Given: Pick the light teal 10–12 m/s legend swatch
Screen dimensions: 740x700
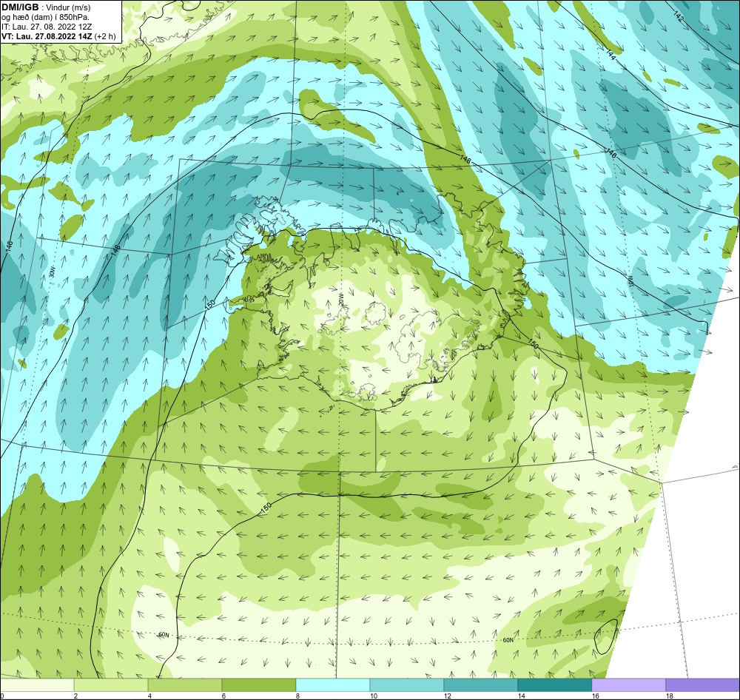Looking at the screenshot, I should (407, 685).
